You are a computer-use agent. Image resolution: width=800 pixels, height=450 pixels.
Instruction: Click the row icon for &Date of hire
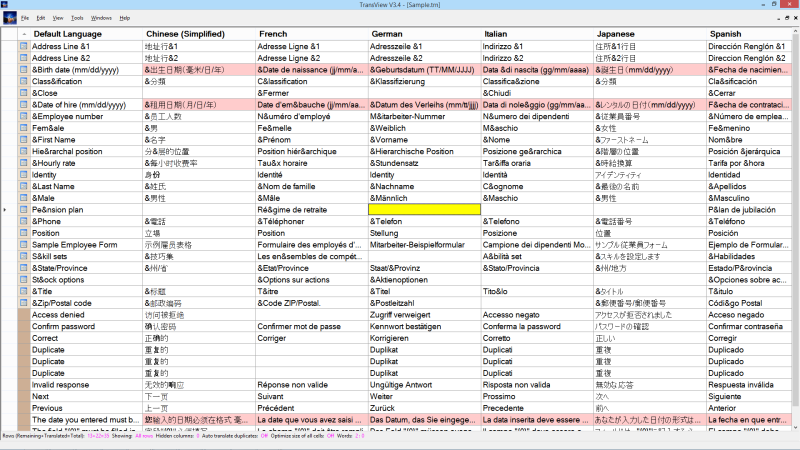coord(23,105)
